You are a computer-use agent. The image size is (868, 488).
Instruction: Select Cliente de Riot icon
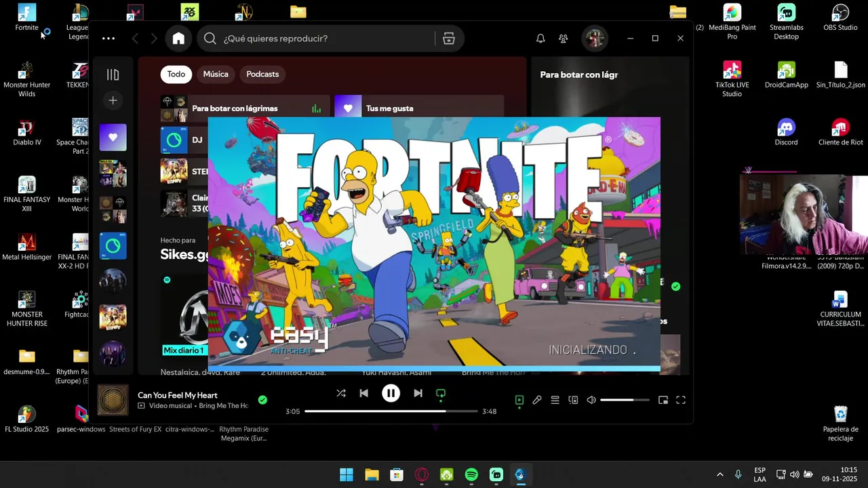pyautogui.click(x=840, y=133)
